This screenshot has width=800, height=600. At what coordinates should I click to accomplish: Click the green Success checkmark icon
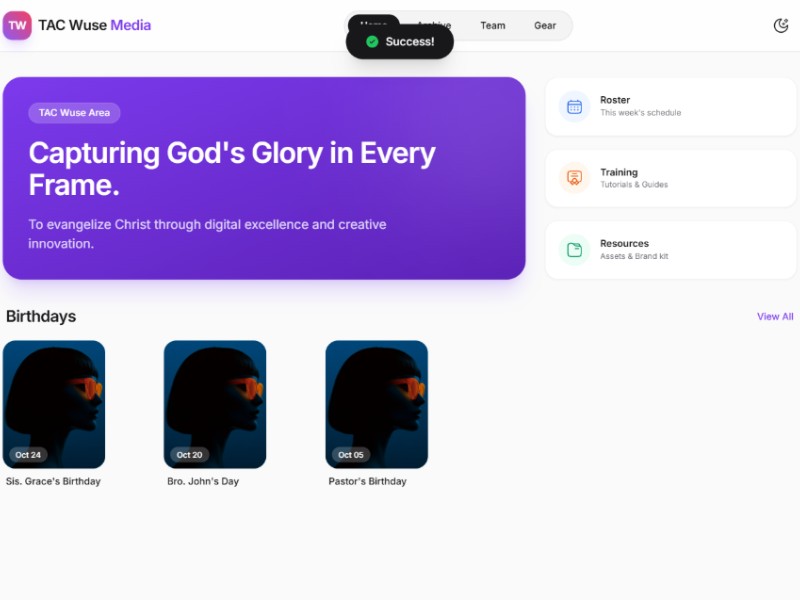(372, 42)
